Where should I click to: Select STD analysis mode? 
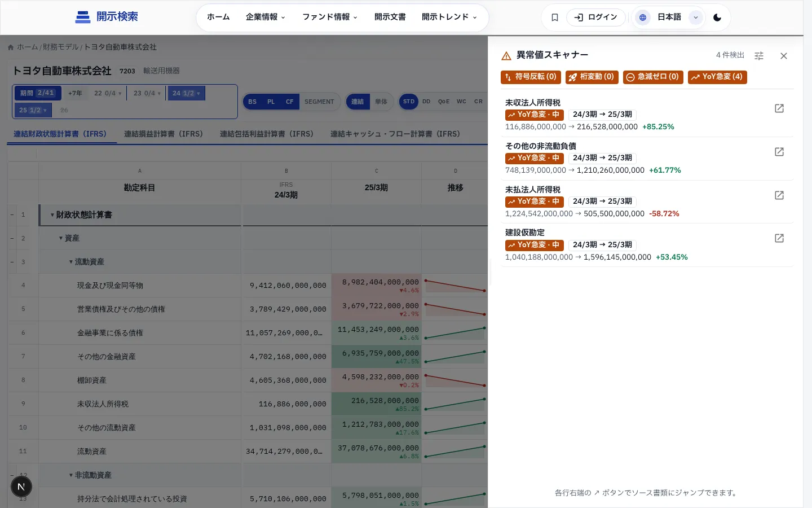point(409,102)
